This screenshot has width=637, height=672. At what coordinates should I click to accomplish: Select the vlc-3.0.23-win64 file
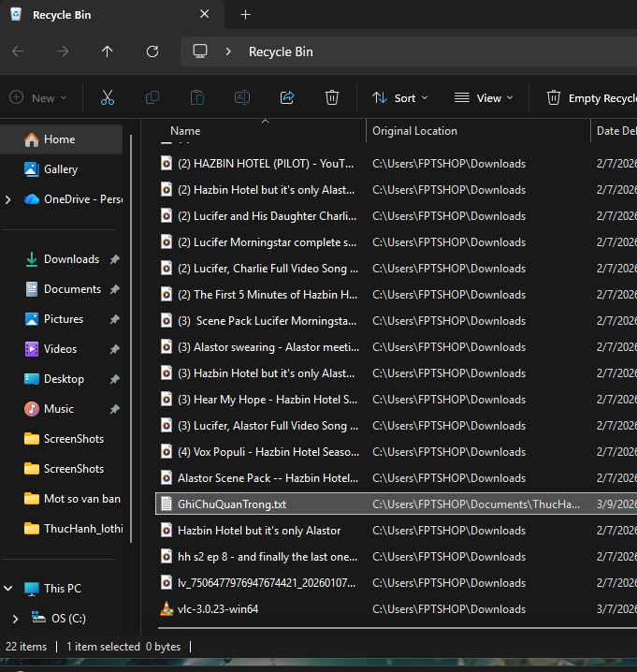tap(397, 609)
